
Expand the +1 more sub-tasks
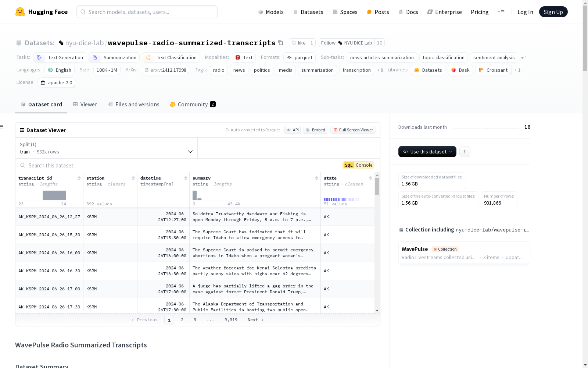524,57
